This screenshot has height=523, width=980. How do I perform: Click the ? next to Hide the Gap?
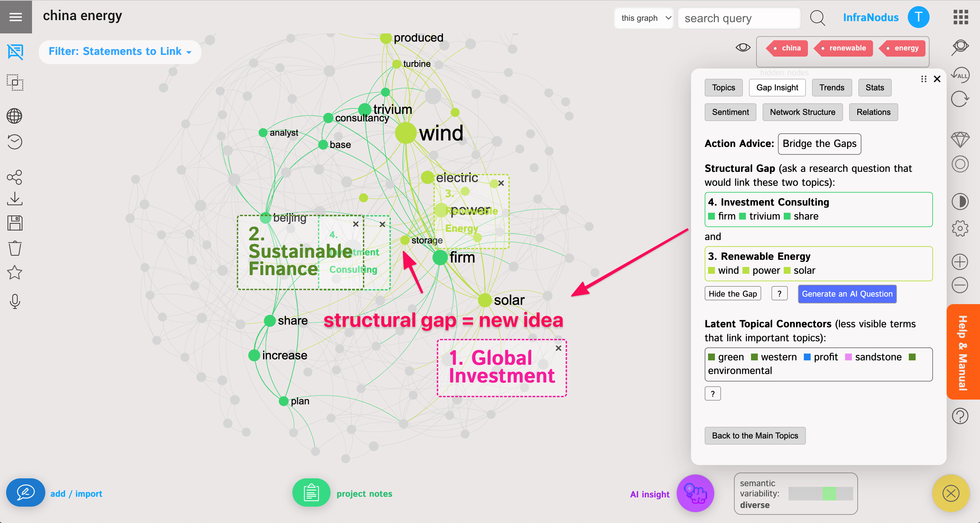coord(779,294)
